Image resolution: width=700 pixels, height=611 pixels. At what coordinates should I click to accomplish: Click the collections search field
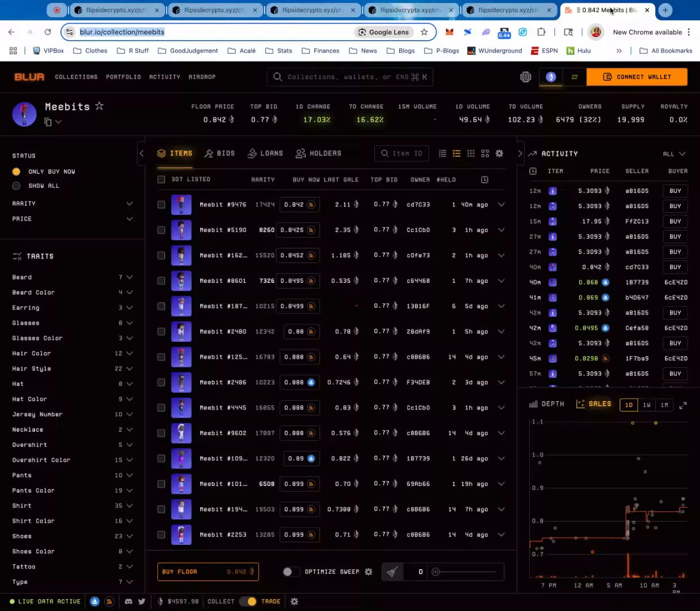[350, 77]
